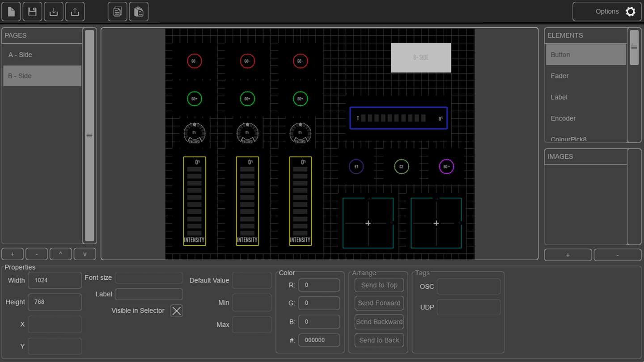The height and width of the screenshot is (362, 644).
Task: Click the Send Forward button
Action: [x=379, y=303]
